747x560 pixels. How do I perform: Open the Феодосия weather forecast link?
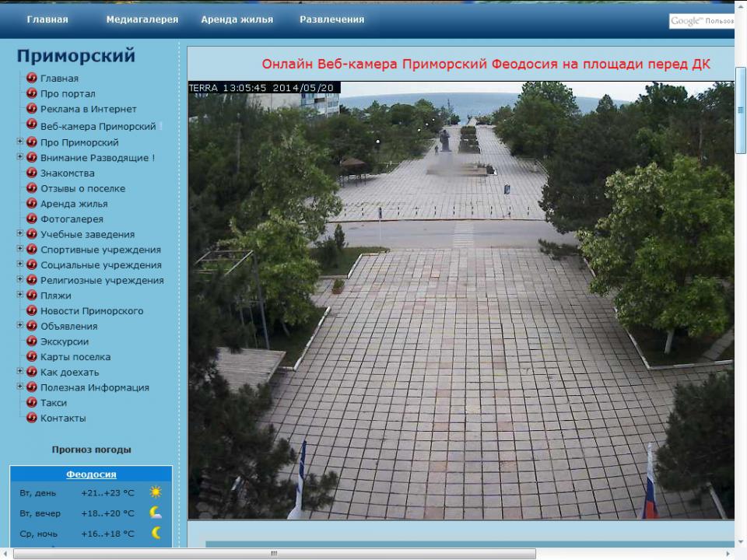pos(91,474)
